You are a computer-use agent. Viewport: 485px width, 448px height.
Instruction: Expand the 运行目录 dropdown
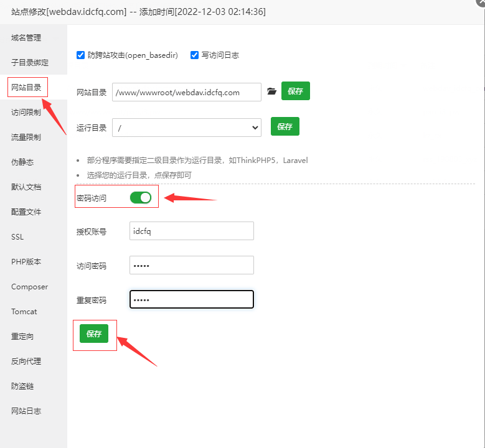[187, 128]
